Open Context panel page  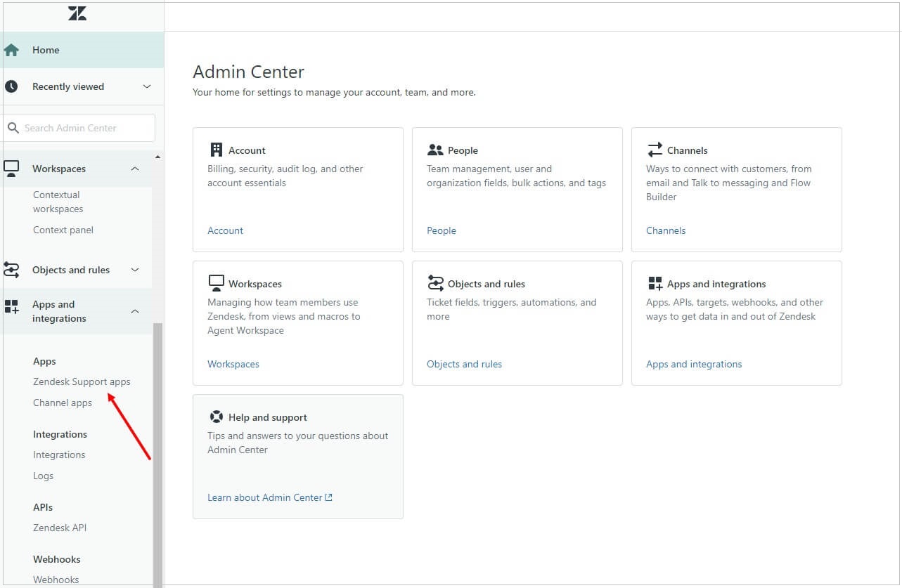tap(63, 230)
